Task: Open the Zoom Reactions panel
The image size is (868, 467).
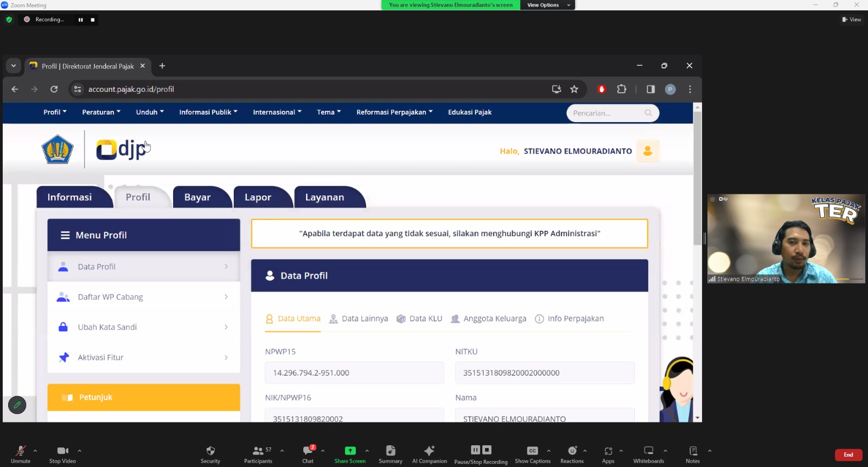Action: click(x=572, y=453)
